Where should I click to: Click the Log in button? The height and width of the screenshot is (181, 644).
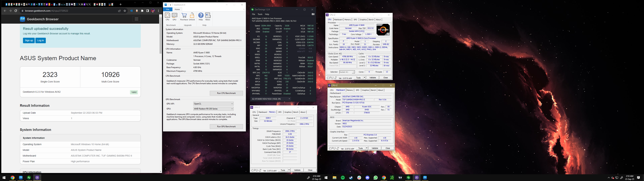coord(40,41)
